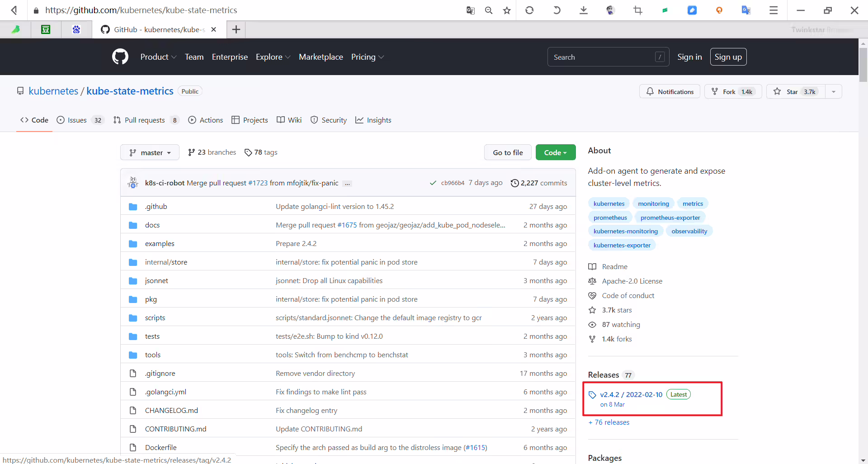Click the orange extension icon in toolbar

click(719, 10)
